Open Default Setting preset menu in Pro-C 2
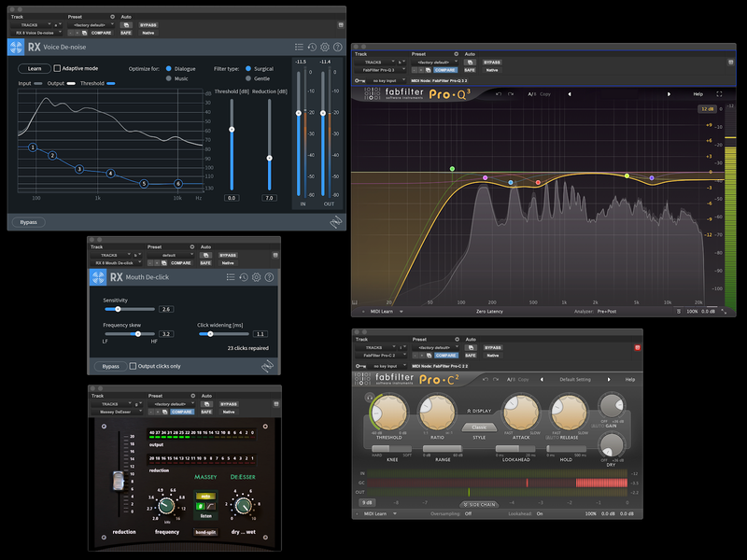The image size is (747, 560). (575, 380)
